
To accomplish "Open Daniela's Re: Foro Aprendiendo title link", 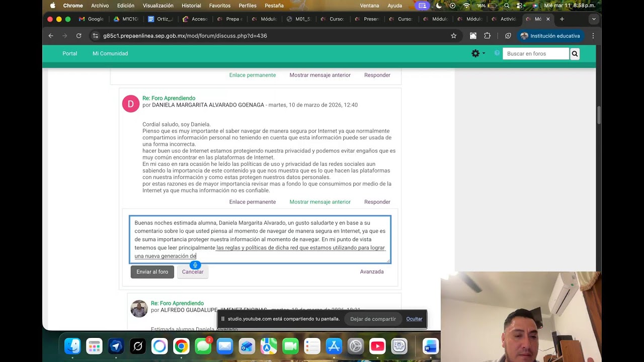I will click(169, 98).
